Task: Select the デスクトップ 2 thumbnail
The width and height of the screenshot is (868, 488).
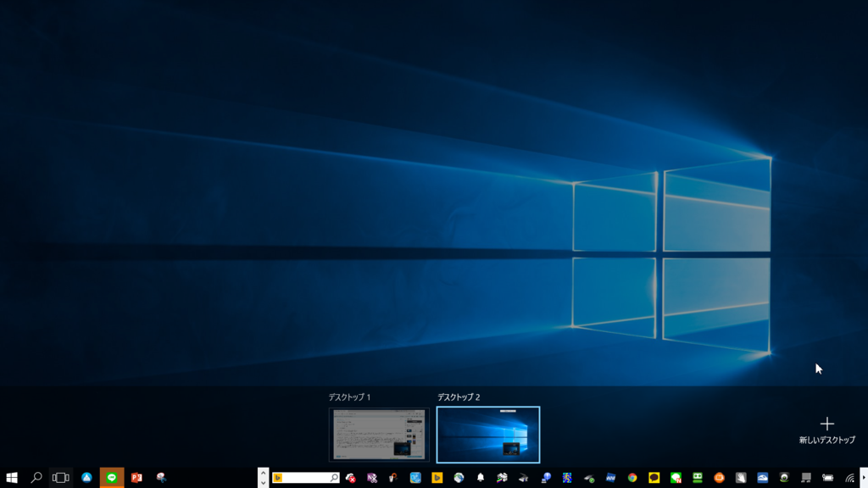Action: [x=487, y=435]
